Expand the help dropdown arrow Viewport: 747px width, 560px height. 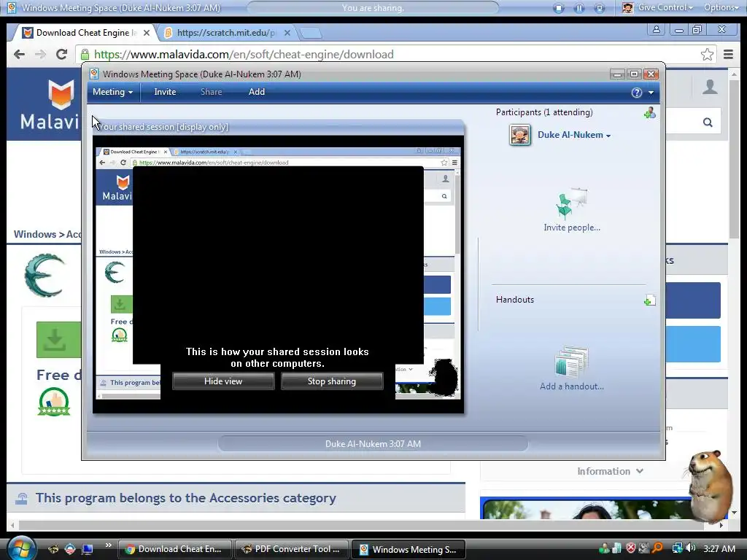pyautogui.click(x=651, y=93)
